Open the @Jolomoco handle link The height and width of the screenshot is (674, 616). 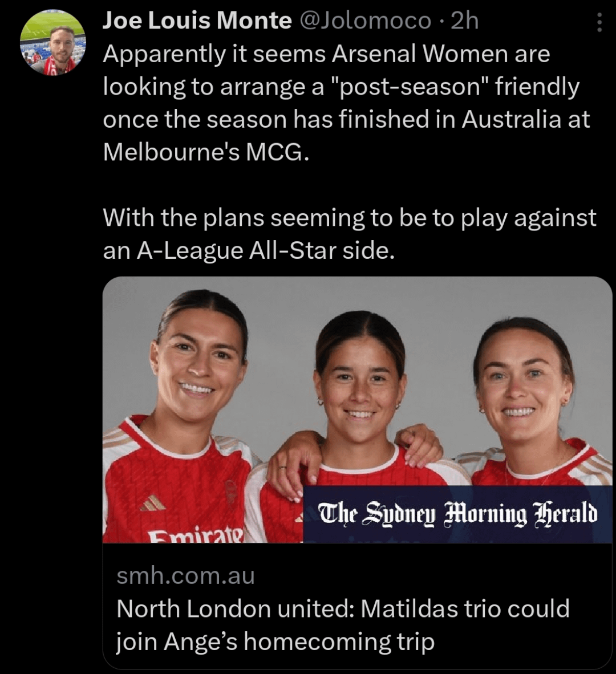coord(364,21)
